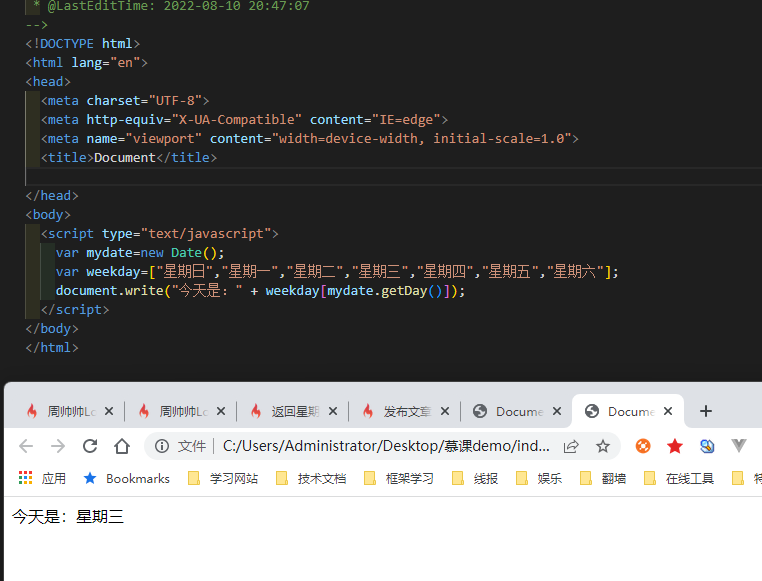Open the 翻墙 bookmark folder
The width and height of the screenshot is (762, 581).
[603, 478]
